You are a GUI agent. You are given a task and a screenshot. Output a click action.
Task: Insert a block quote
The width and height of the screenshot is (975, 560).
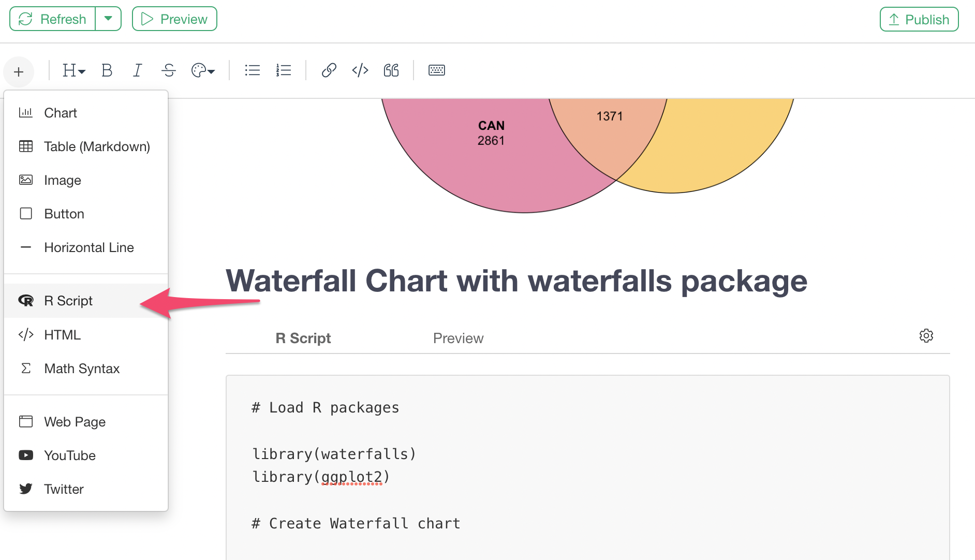tap(391, 70)
